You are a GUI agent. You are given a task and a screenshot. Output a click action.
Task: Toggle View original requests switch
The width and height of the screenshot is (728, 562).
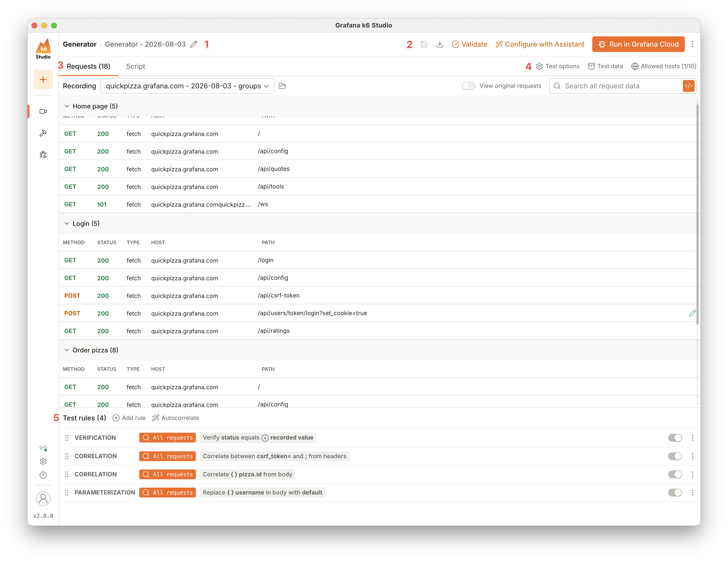[x=468, y=86]
